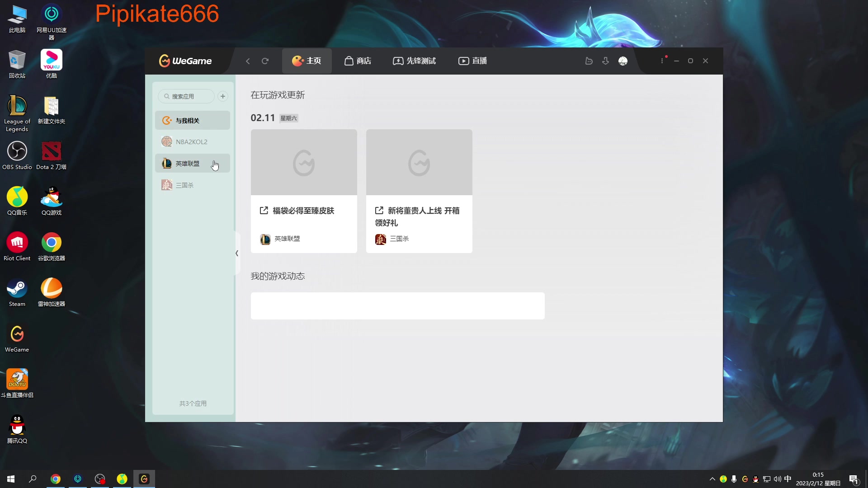The image size is (868, 488).
Task: Select NBA2KOL2 in the sidebar
Action: (193, 142)
